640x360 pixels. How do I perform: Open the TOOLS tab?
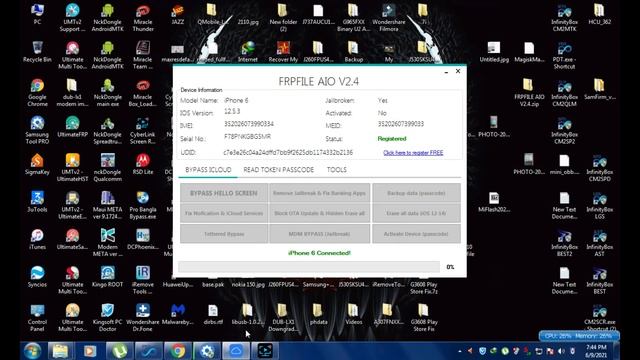point(336,170)
